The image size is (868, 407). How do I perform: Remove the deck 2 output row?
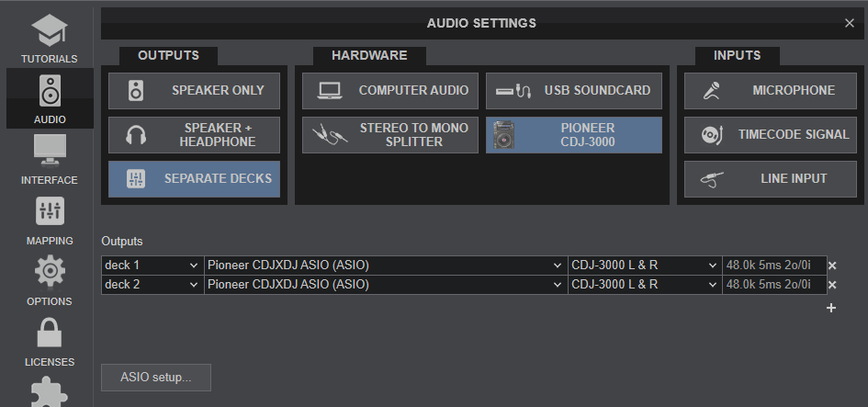click(832, 285)
